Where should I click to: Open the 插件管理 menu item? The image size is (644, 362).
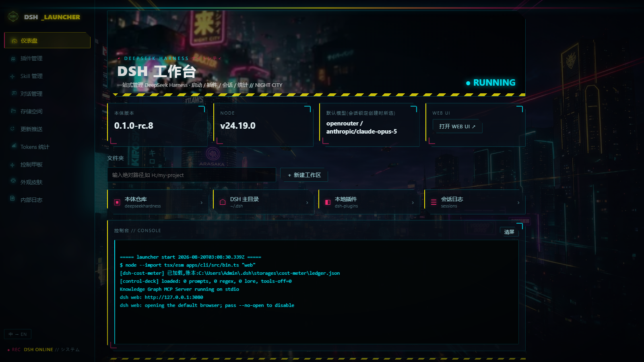point(47,58)
